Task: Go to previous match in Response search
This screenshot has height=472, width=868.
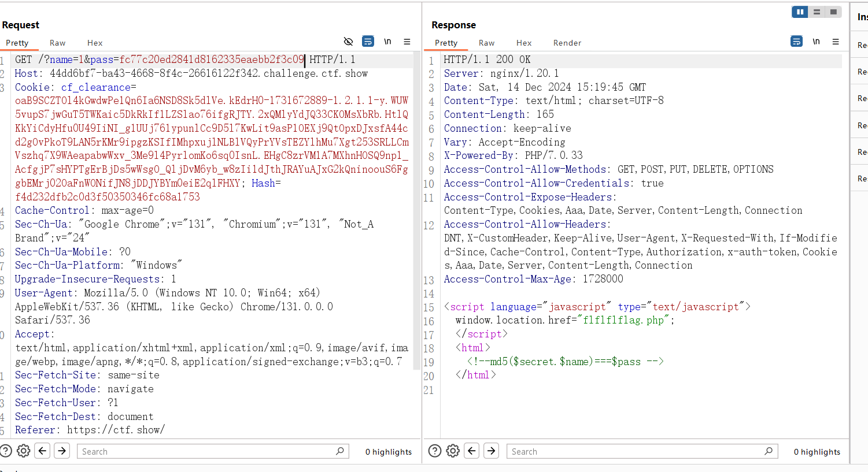Action: pyautogui.click(x=472, y=451)
